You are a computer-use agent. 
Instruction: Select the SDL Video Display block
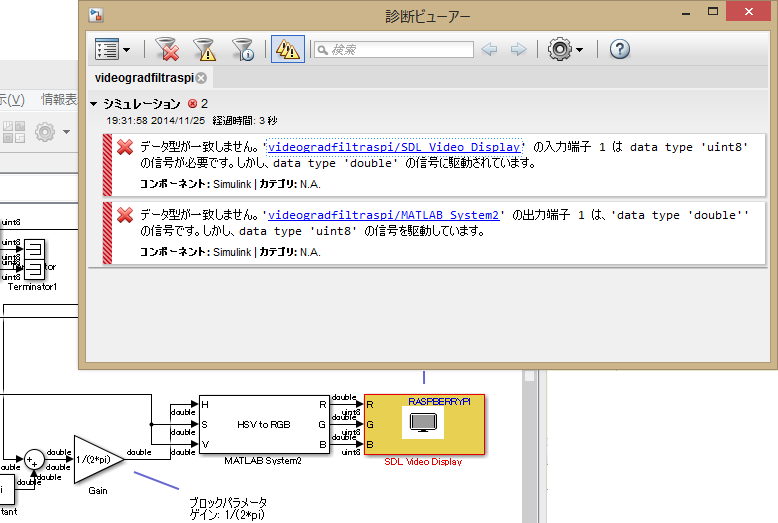[423, 423]
